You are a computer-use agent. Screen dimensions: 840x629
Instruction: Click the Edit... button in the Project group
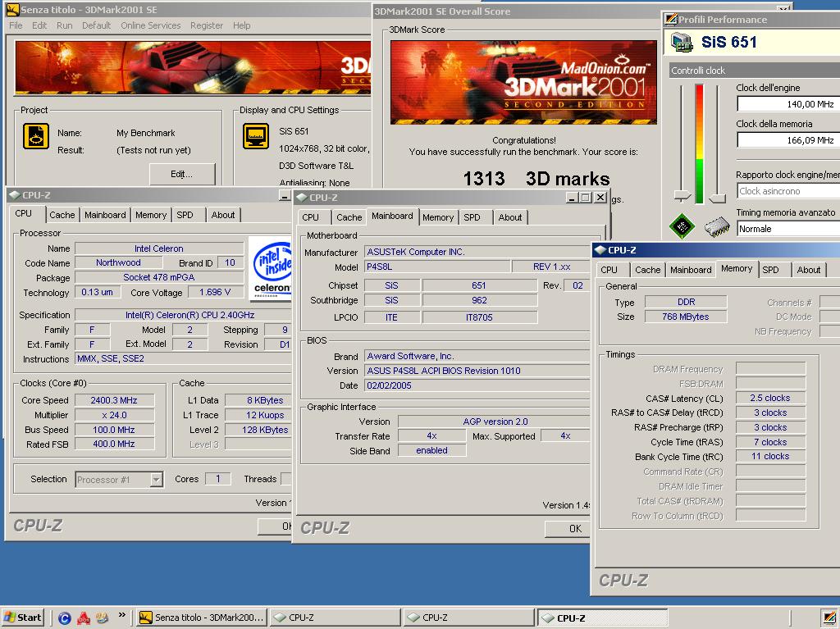point(181,174)
